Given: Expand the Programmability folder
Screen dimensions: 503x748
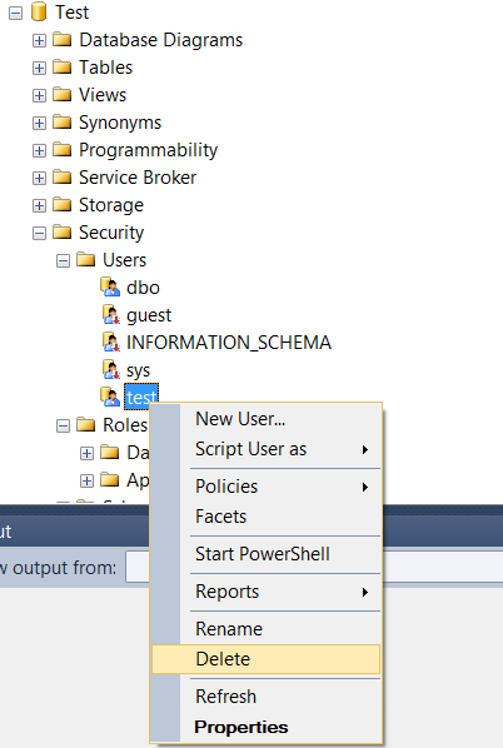Looking at the screenshot, I should [x=39, y=151].
